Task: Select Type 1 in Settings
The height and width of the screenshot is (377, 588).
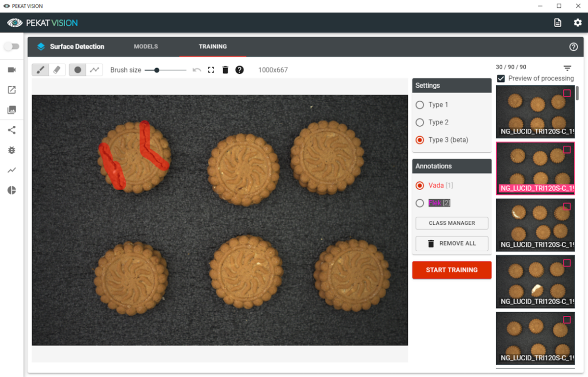Action: point(419,105)
